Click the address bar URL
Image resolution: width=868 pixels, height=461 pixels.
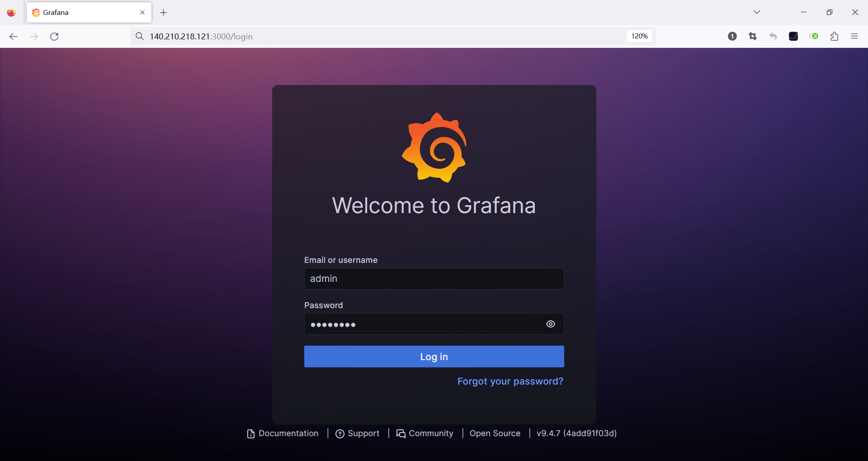pyautogui.click(x=201, y=37)
